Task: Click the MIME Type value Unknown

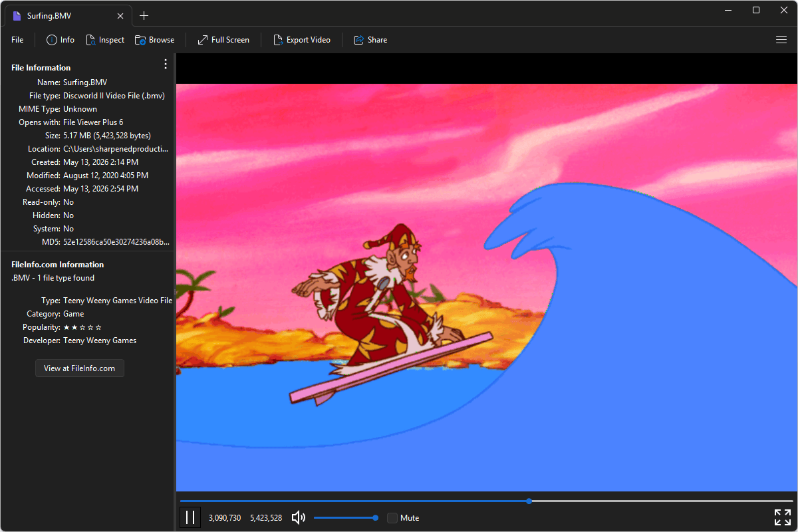Action: (x=80, y=109)
